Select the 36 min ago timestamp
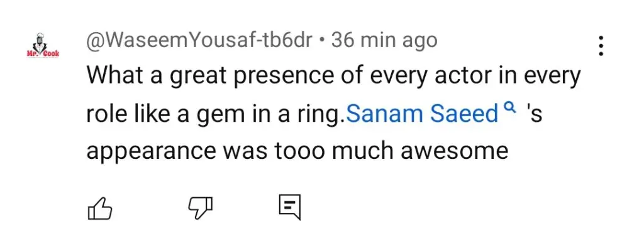This screenshot has height=238, width=644. [x=384, y=40]
